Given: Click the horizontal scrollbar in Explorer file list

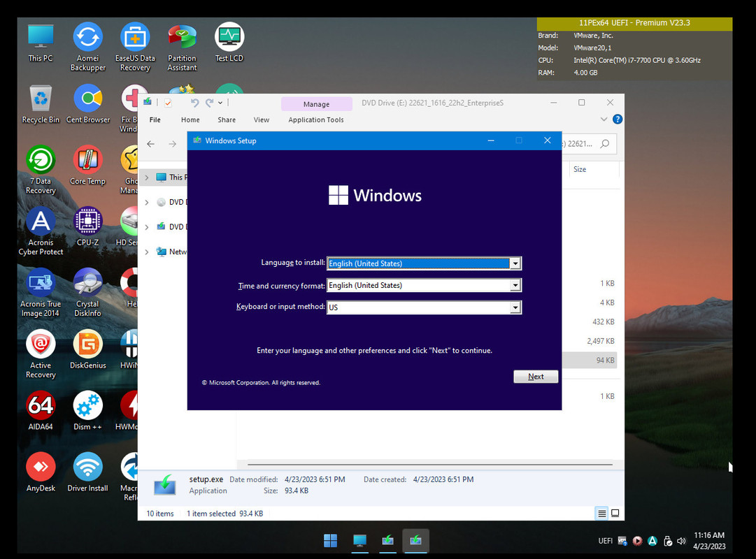Looking at the screenshot, I should (x=430, y=465).
